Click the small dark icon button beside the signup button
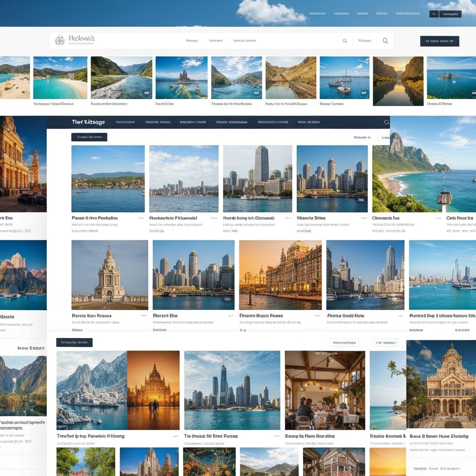Screen dimensions: 476x476 [x=434, y=14]
